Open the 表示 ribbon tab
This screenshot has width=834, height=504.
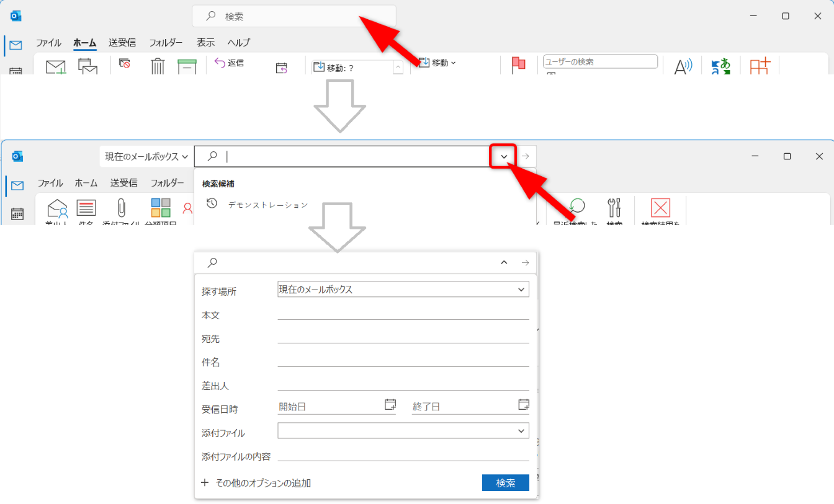(x=205, y=43)
